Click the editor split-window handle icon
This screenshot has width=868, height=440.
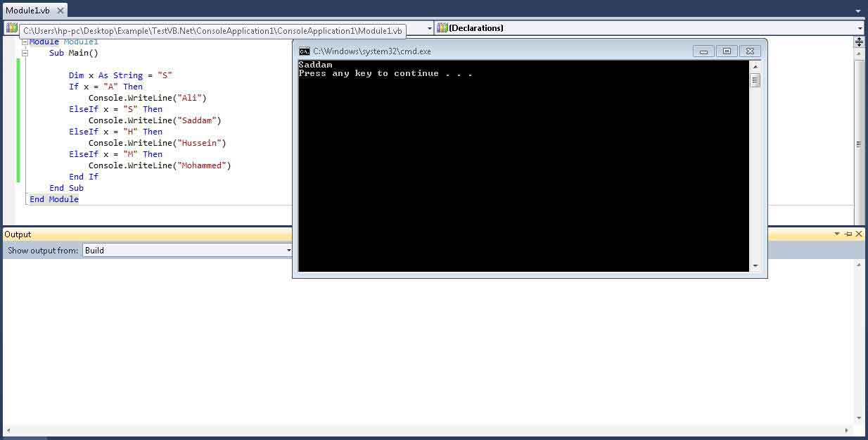click(859, 42)
